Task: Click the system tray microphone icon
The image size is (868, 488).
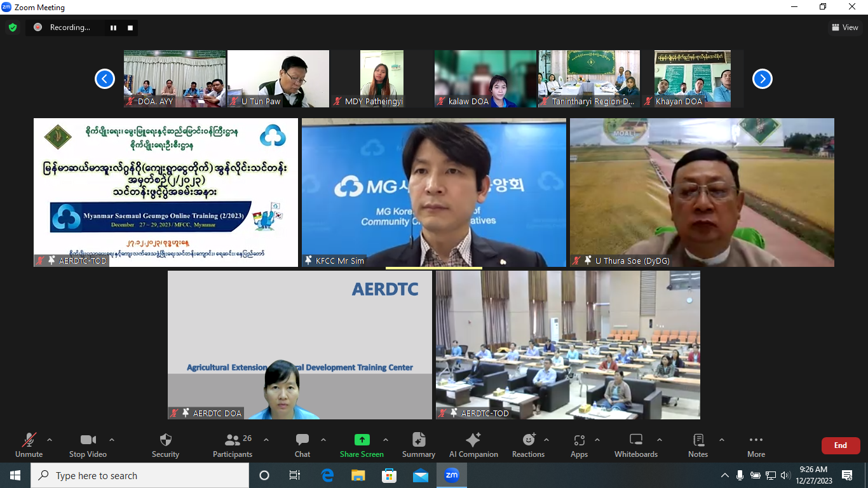Action: pyautogui.click(x=740, y=475)
